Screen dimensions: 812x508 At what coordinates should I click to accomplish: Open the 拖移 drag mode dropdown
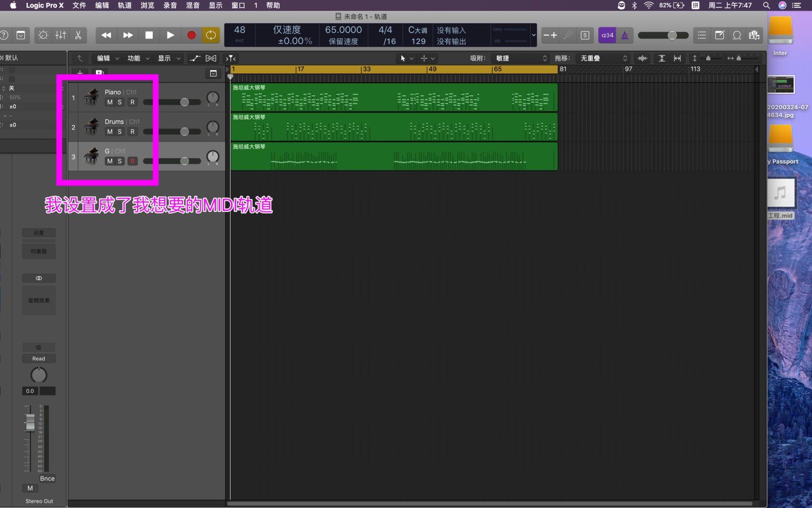pyautogui.click(x=603, y=58)
